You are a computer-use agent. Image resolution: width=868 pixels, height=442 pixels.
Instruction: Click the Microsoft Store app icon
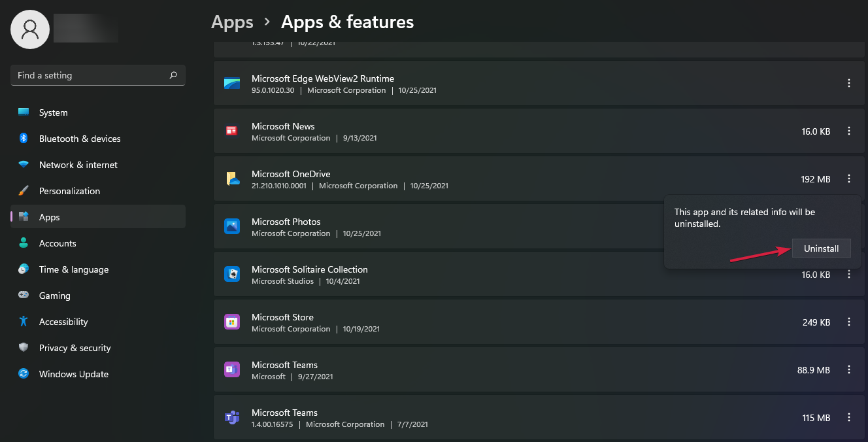point(232,322)
